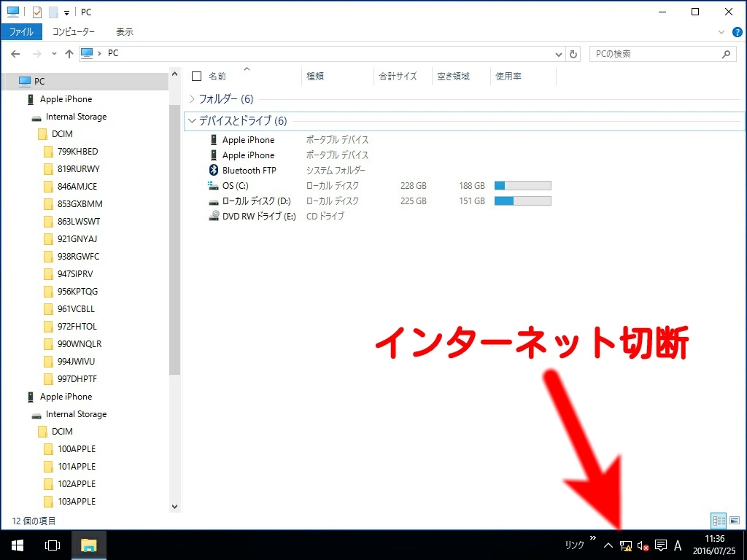This screenshot has width=747, height=560.
Task: Expand the フォルダー (6) group
Action: pyautogui.click(x=192, y=98)
